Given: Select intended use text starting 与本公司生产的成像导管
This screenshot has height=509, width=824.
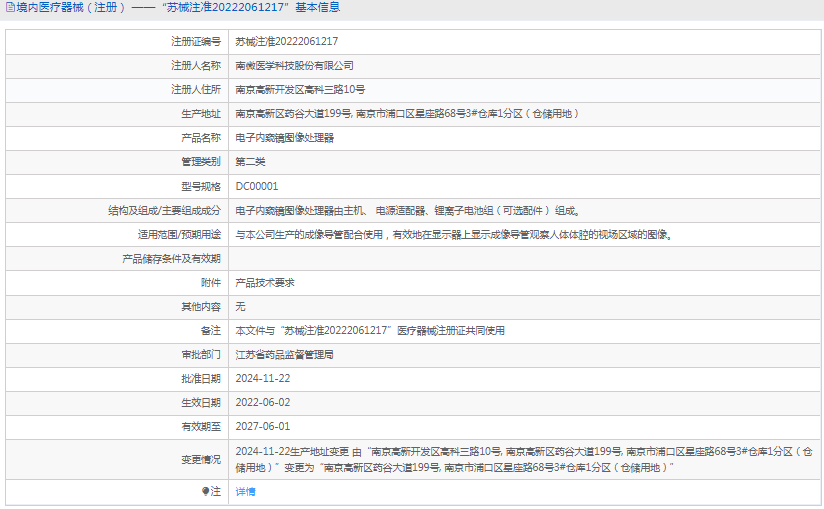Looking at the screenshot, I should [x=454, y=235].
